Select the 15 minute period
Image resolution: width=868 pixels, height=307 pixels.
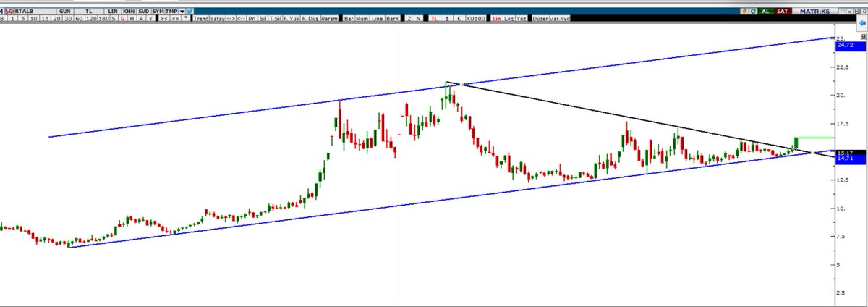(46, 18)
